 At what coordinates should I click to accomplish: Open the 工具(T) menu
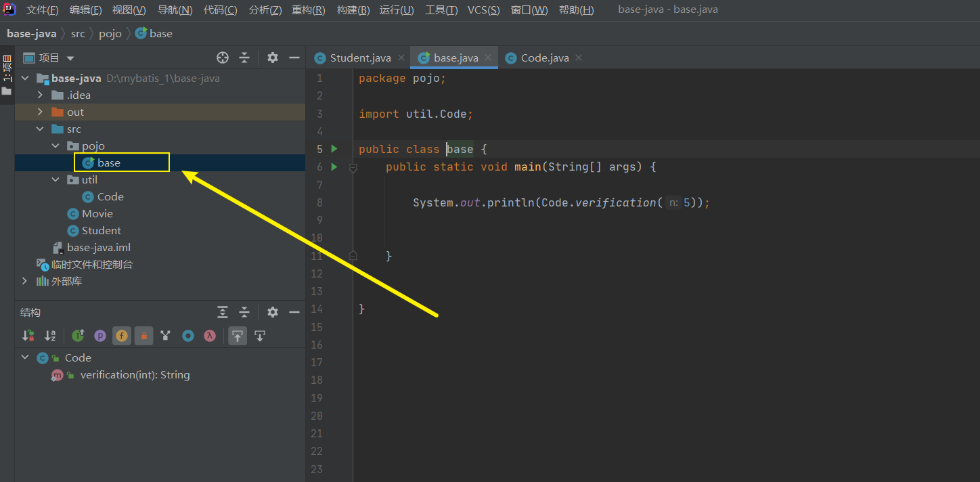click(441, 10)
